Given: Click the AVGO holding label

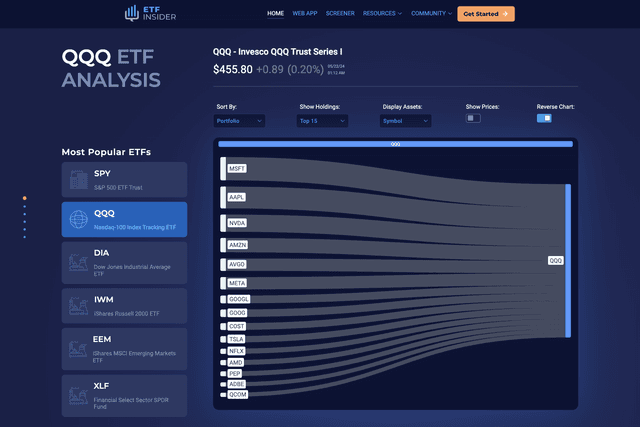Looking at the screenshot, I should (237, 265).
